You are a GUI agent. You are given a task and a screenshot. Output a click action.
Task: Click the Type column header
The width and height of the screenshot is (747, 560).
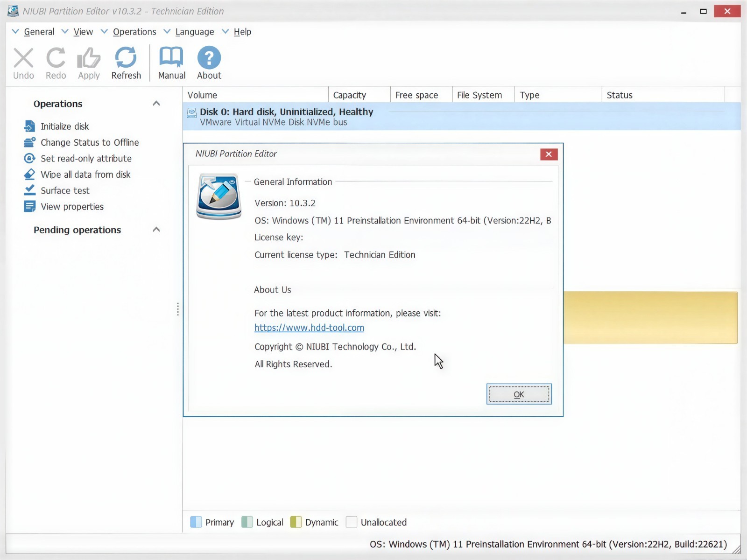point(558,95)
